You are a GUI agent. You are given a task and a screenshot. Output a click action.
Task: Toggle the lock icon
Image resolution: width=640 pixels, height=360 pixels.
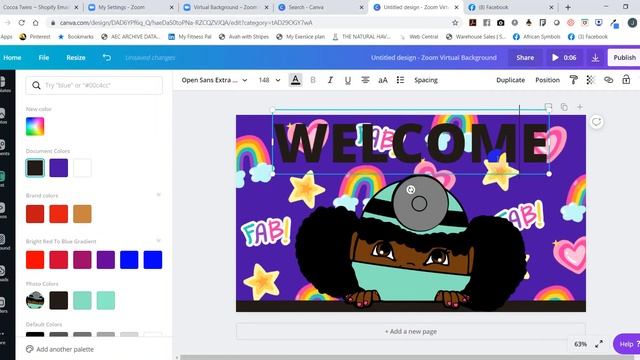coord(626,80)
